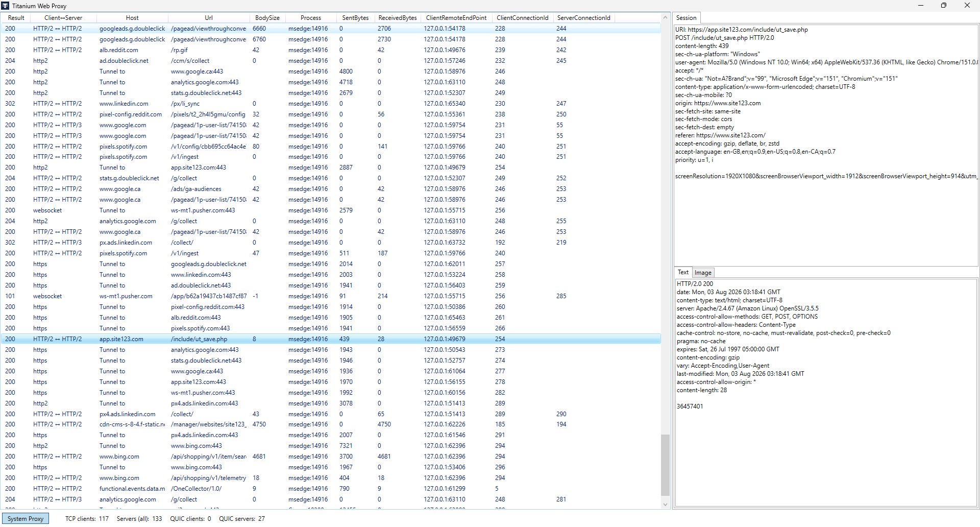This screenshot has width=980, height=527.
Task: Select the www.linkedin.com /px/li_sync row
Action: tap(331, 104)
